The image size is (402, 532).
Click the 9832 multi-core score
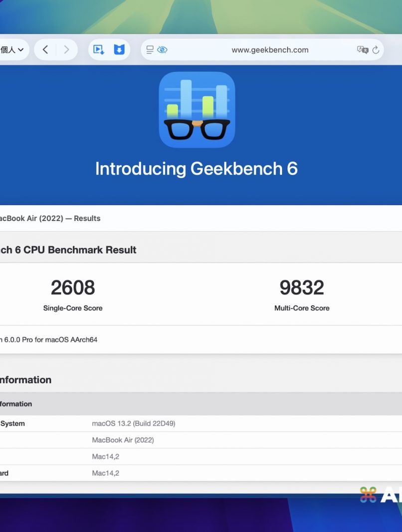(x=302, y=288)
